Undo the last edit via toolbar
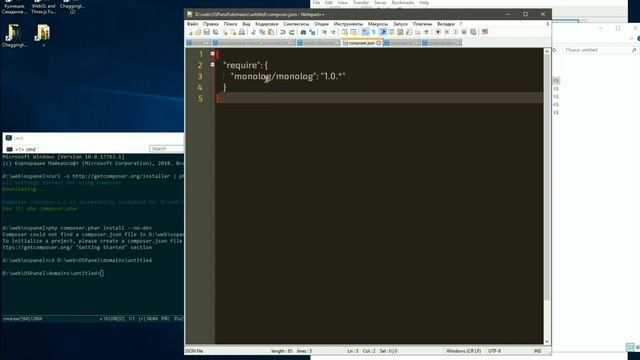 [282, 32]
